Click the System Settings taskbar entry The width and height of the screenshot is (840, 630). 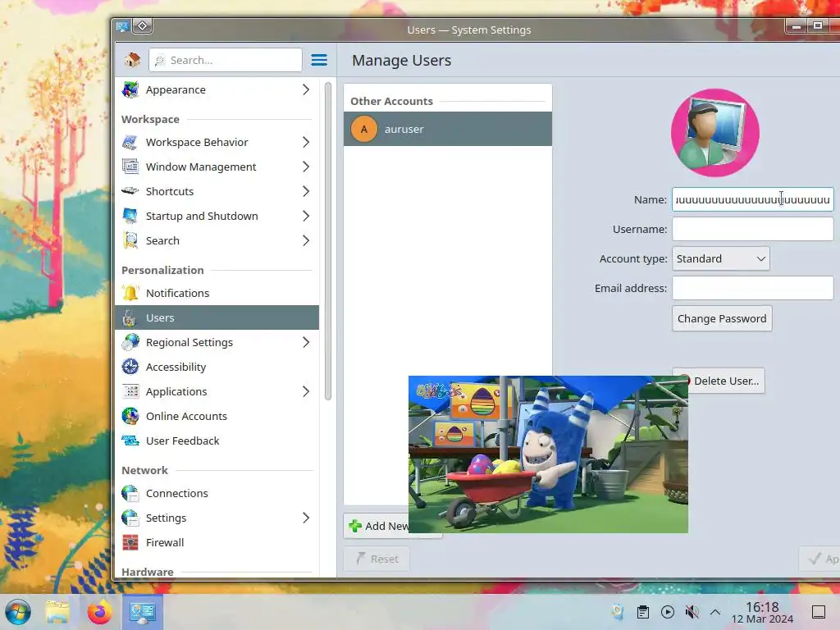point(143,612)
